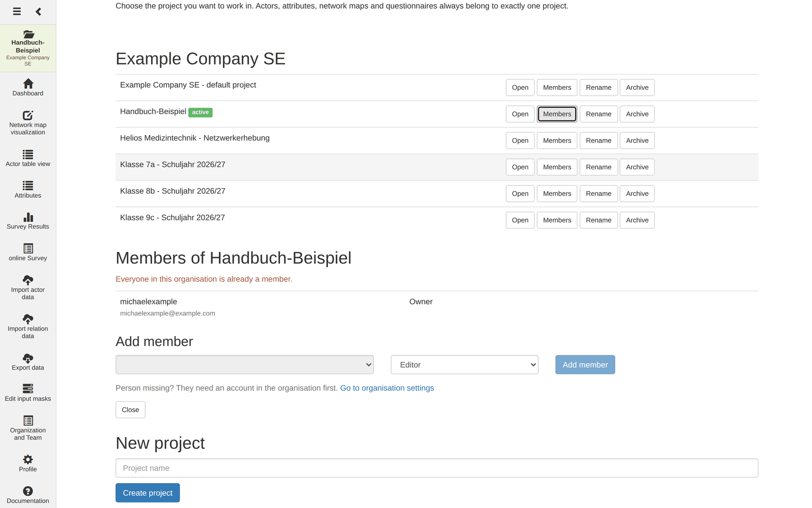Screen dimensions: 812x508
Task: Show Members of Klasse 9c project
Action: pos(557,220)
